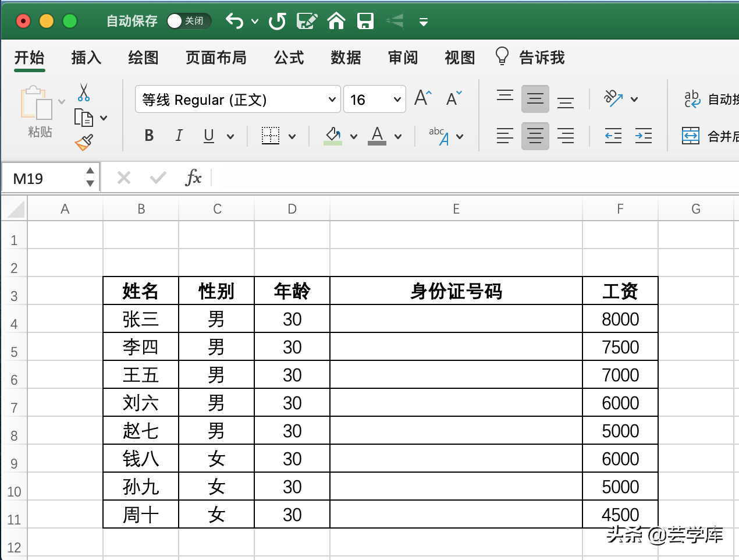Open the font size dropdown
The width and height of the screenshot is (739, 560).
397,99
